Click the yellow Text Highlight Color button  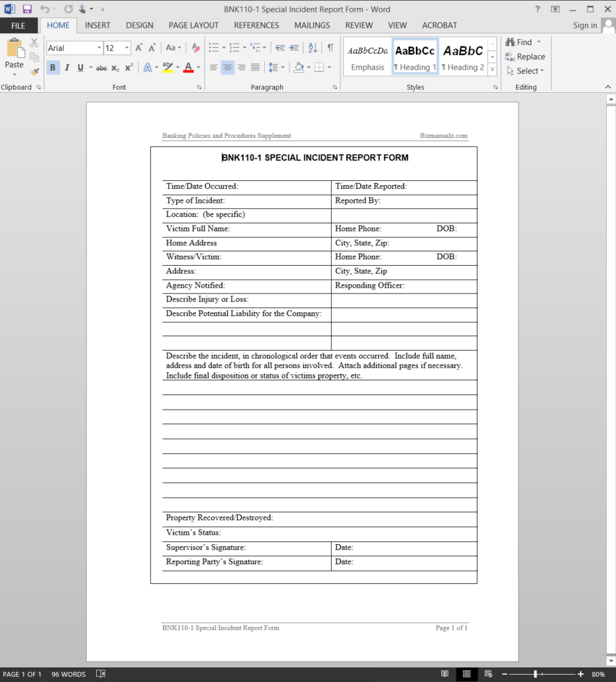coord(168,68)
